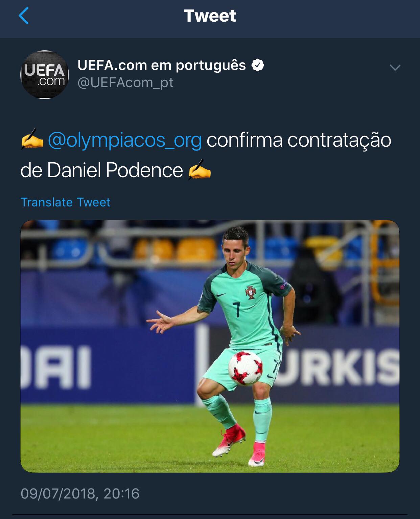This screenshot has height=519, width=420.
Task: Tap the Portugal crest on the shirt
Action: coord(251,292)
